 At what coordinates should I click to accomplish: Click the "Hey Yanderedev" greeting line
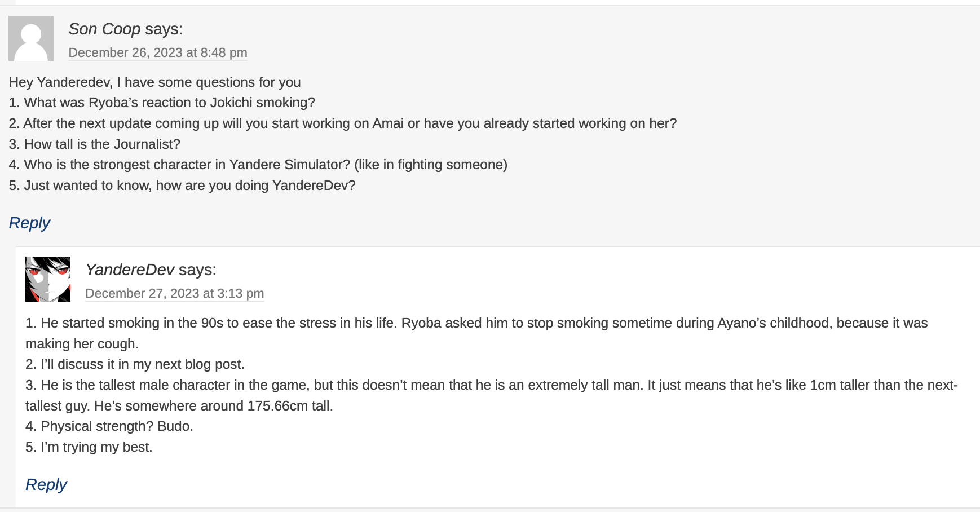click(154, 82)
